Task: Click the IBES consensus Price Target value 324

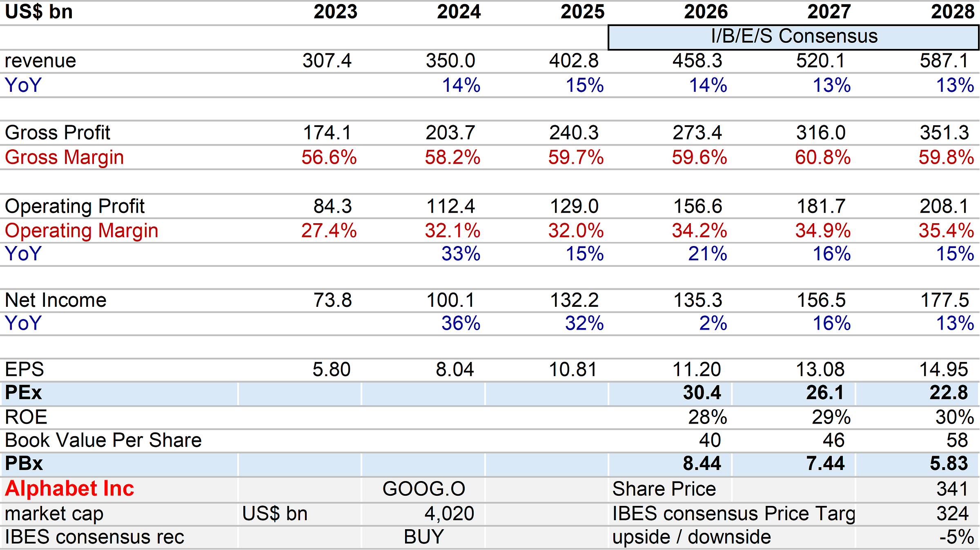Action: 952,513
